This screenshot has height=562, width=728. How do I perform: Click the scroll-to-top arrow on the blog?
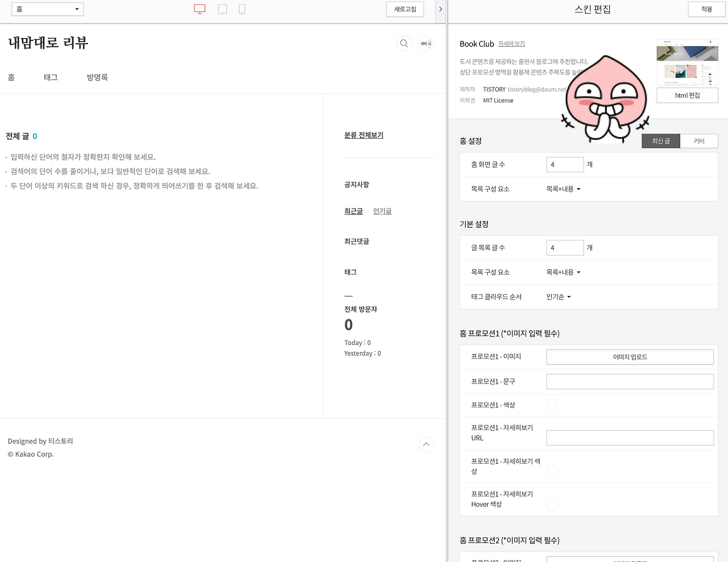[426, 444]
